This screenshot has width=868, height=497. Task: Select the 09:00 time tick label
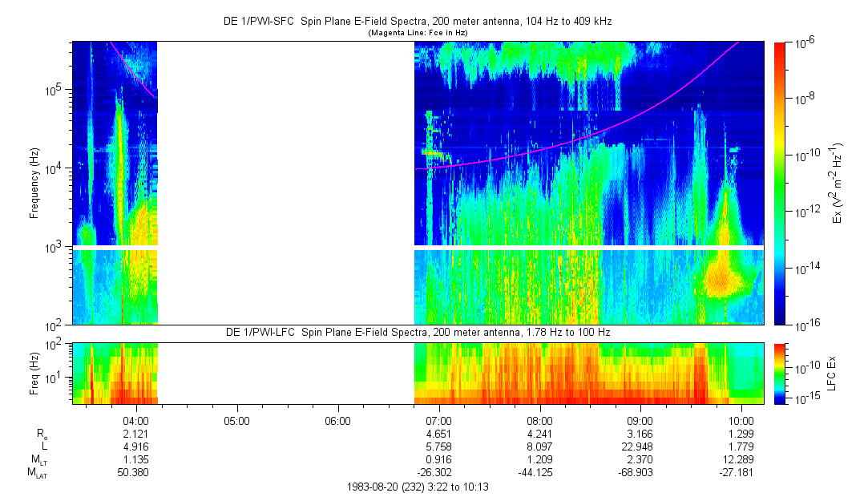pyautogui.click(x=640, y=420)
